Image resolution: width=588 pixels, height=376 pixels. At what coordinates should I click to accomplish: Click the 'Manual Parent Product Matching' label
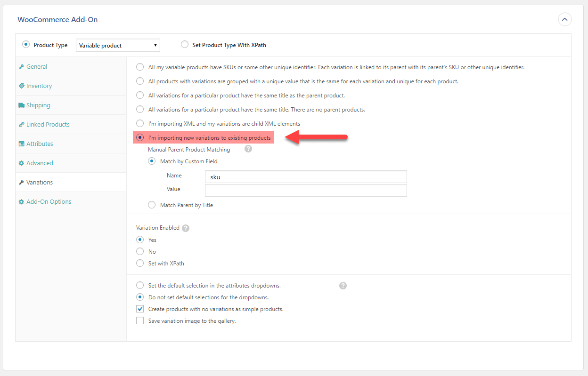189,150
